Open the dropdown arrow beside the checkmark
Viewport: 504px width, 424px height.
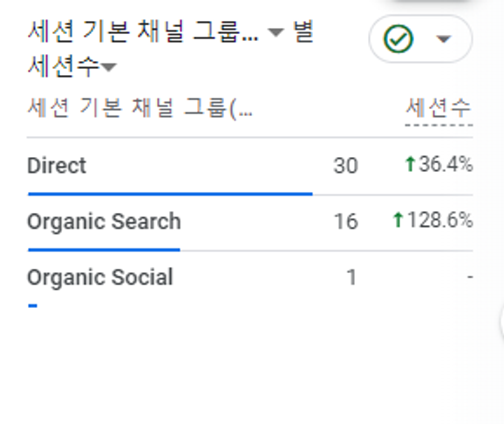(x=444, y=39)
